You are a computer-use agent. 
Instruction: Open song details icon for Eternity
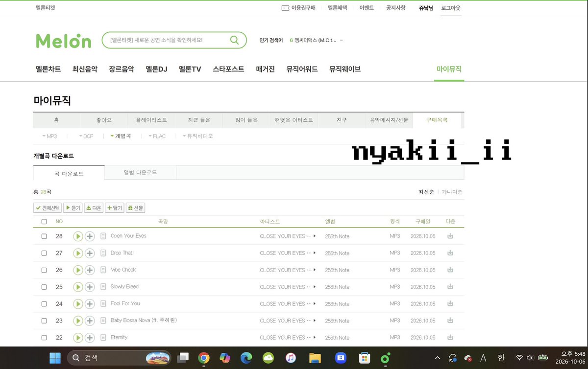pyautogui.click(x=103, y=338)
